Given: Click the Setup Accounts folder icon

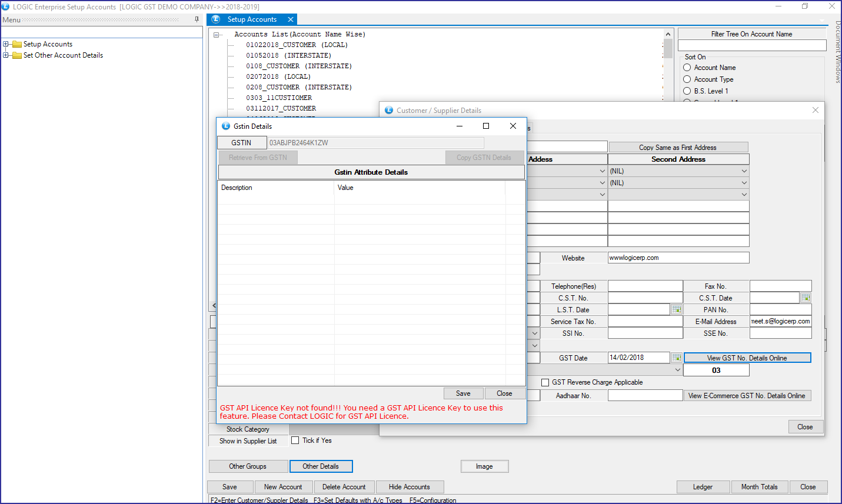Looking at the screenshot, I should (x=17, y=44).
